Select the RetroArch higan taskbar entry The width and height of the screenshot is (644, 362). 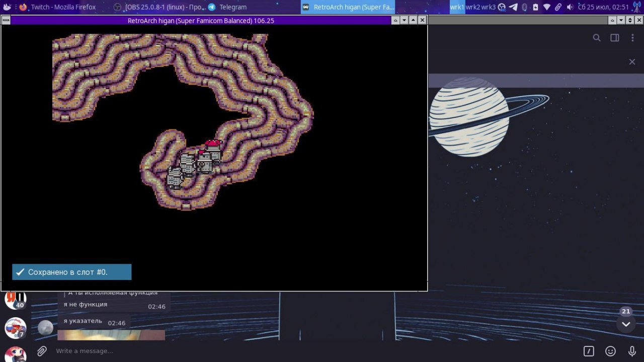coord(348,7)
